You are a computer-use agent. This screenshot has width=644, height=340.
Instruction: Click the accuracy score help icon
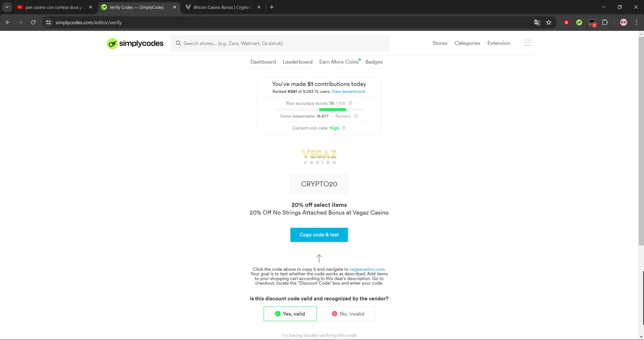coord(350,103)
